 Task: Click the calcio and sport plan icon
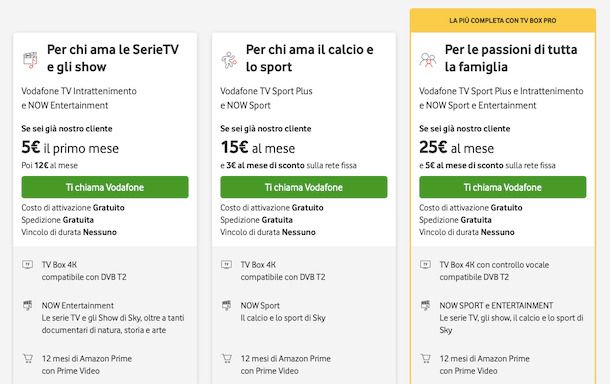point(229,60)
